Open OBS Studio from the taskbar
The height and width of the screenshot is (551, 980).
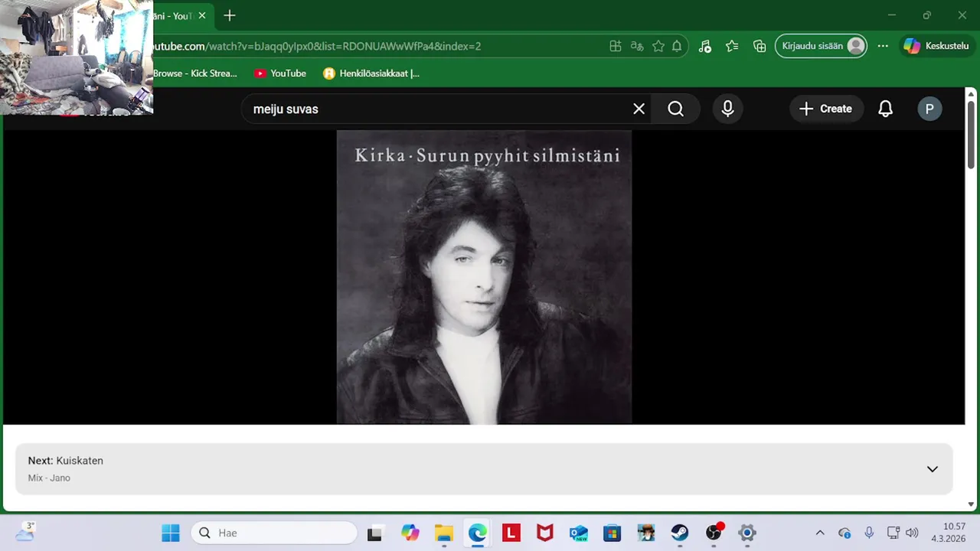pos(714,533)
